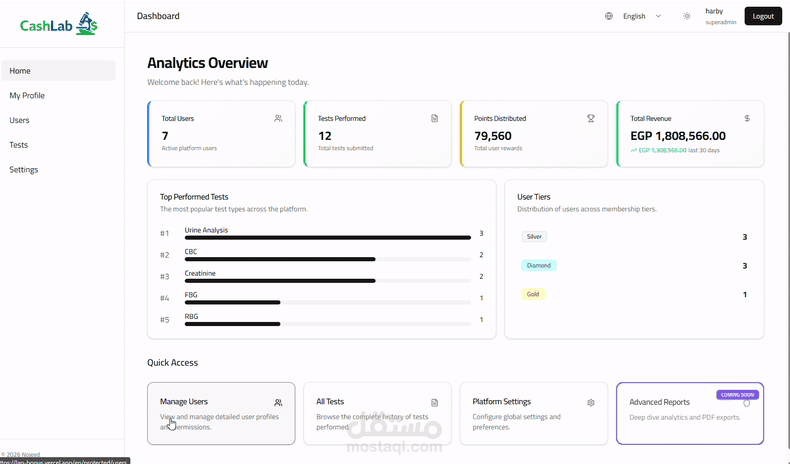The image size is (790, 464).
Task: Click the Urine Analysis progress bar
Action: 327,237
